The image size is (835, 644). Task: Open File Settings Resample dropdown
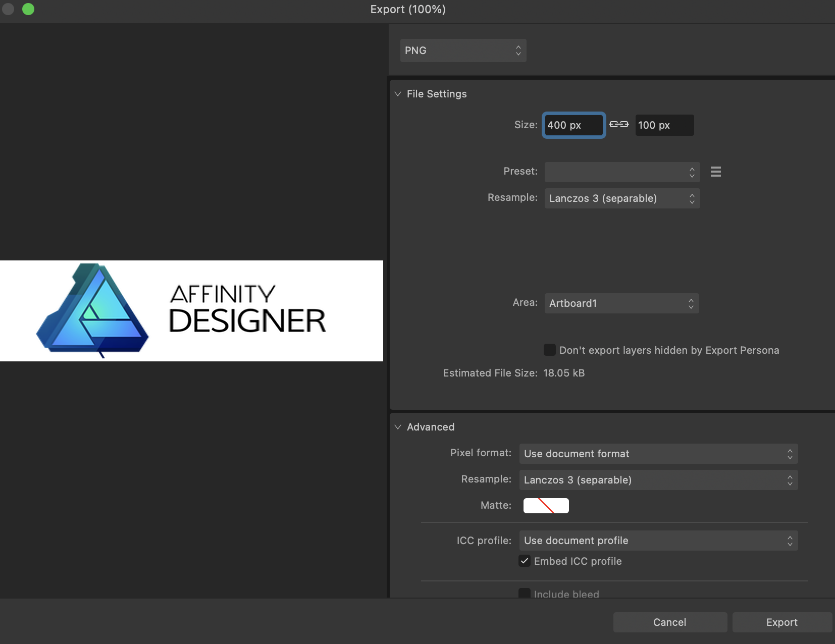pos(622,198)
